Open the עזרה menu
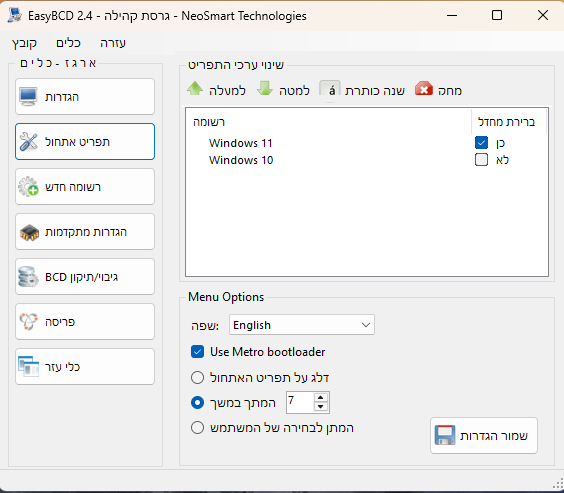564x493 pixels. [113, 43]
